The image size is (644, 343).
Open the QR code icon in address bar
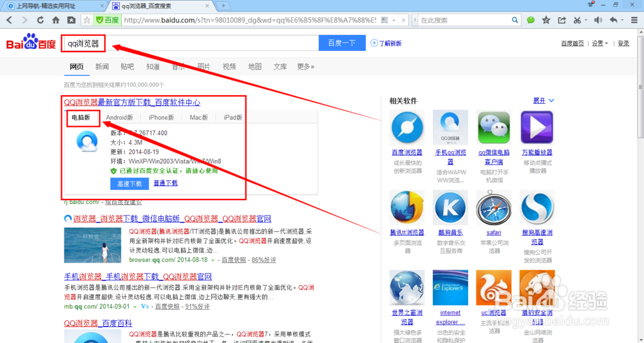[x=384, y=20]
